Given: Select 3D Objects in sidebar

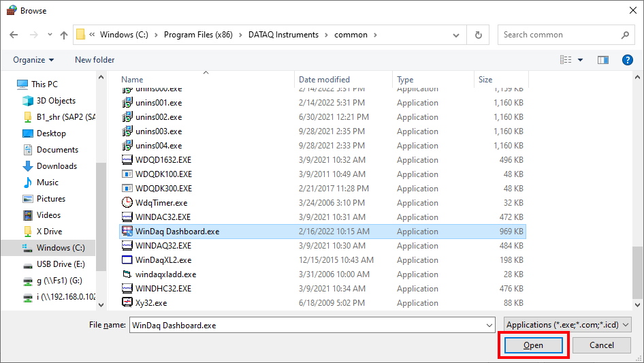Looking at the screenshot, I should 49,101.
